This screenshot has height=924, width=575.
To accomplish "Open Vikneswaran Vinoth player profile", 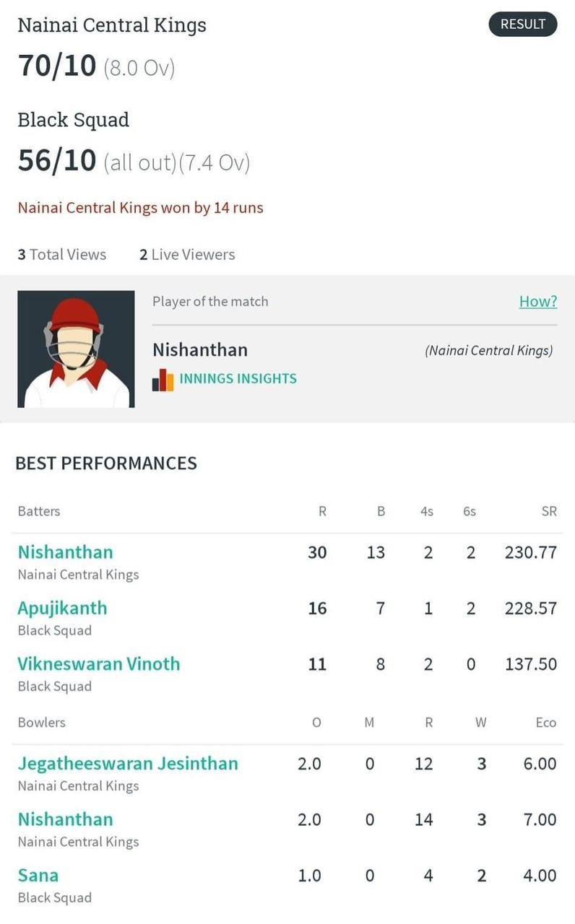I will tap(99, 663).
